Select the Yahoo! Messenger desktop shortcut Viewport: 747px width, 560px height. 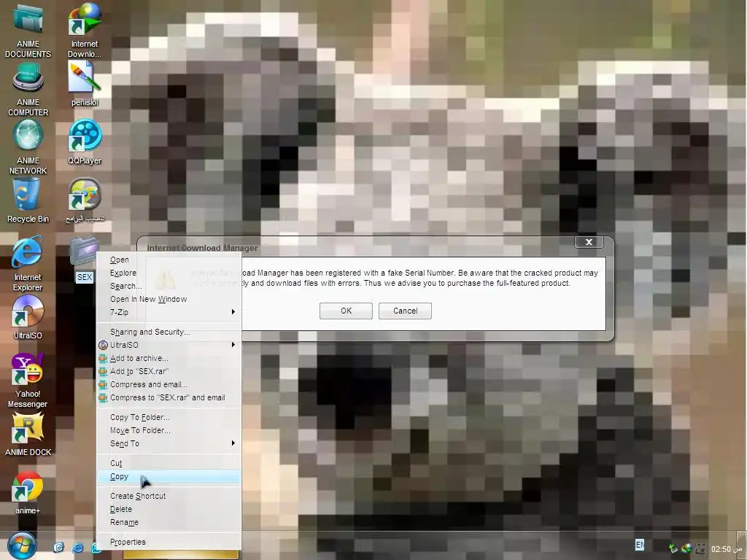click(x=28, y=381)
